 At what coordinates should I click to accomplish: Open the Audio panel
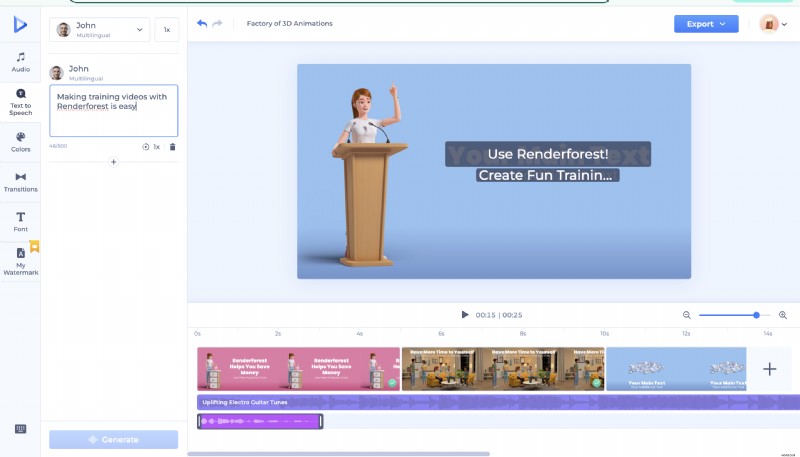coord(20,62)
